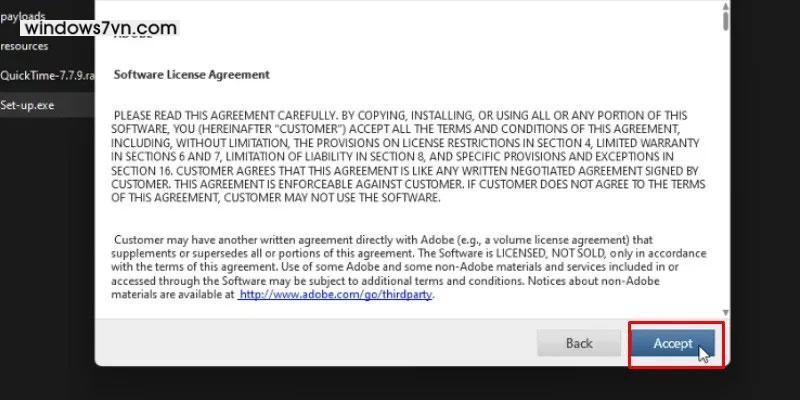Click the Software License Agreement heading
The width and height of the screenshot is (800, 400).
(191, 74)
